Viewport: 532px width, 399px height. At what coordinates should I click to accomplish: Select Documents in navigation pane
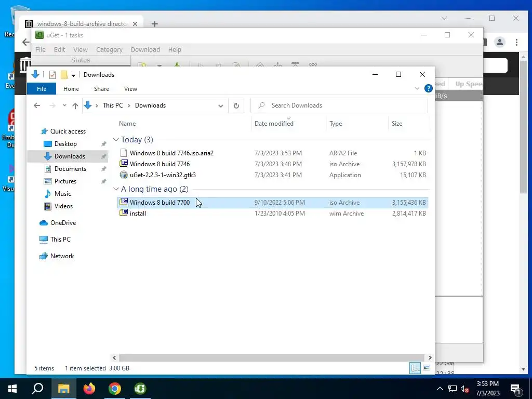70,169
